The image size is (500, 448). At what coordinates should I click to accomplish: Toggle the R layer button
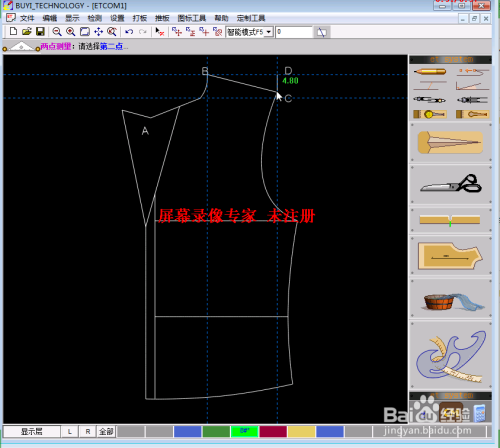(x=88, y=431)
